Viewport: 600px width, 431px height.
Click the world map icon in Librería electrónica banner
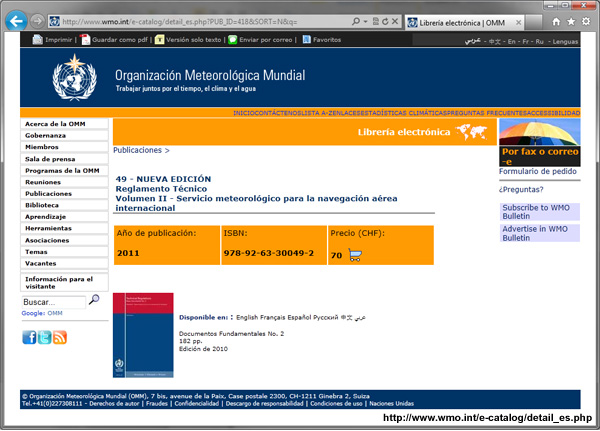click(x=471, y=132)
